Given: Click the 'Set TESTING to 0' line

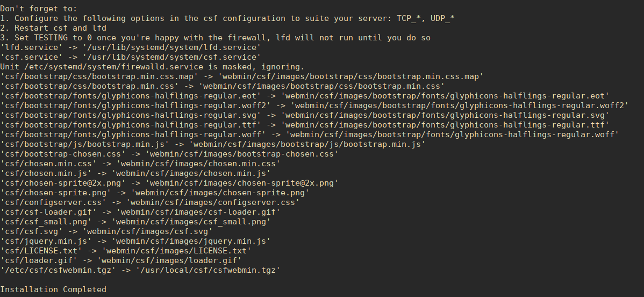Looking at the screenshot, I should (x=215, y=38).
